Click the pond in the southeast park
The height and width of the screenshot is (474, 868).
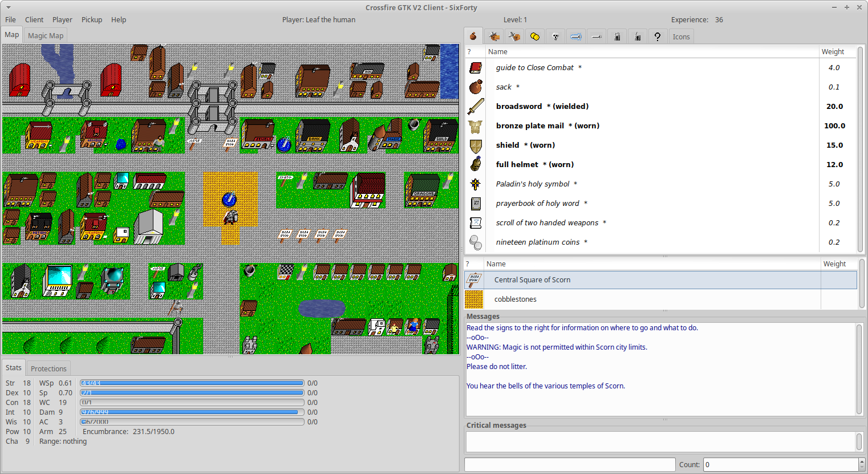pos(322,309)
